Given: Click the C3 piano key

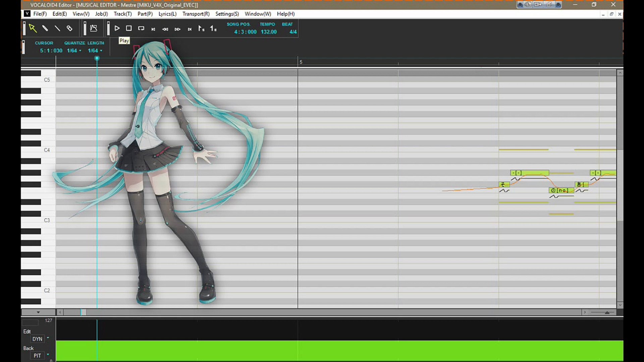Looking at the screenshot, I should pyautogui.click(x=38, y=220).
